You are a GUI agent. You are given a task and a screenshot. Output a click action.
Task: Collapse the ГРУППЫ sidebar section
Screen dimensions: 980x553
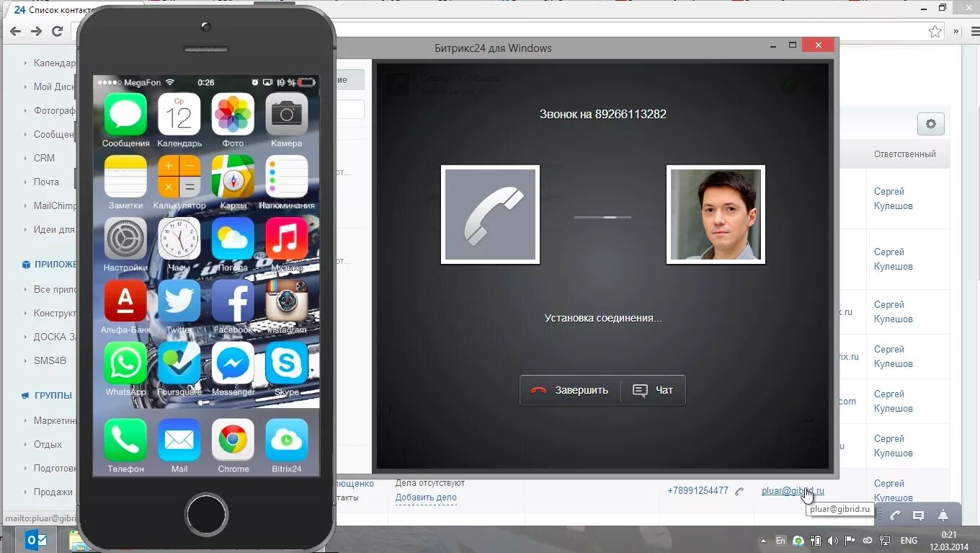53,395
